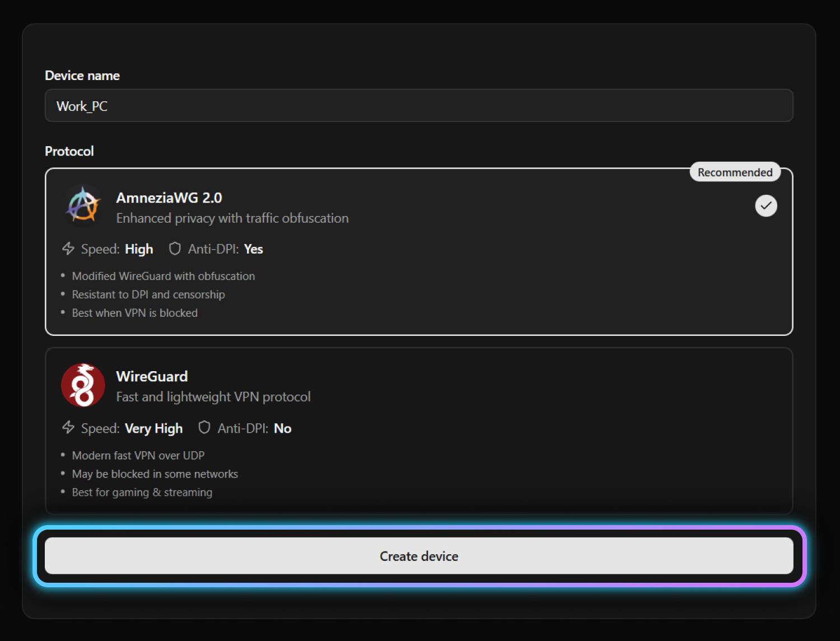Click the "Resistant to DPI and censorship" bullet
Screen dimensions: 840x641
(148, 294)
